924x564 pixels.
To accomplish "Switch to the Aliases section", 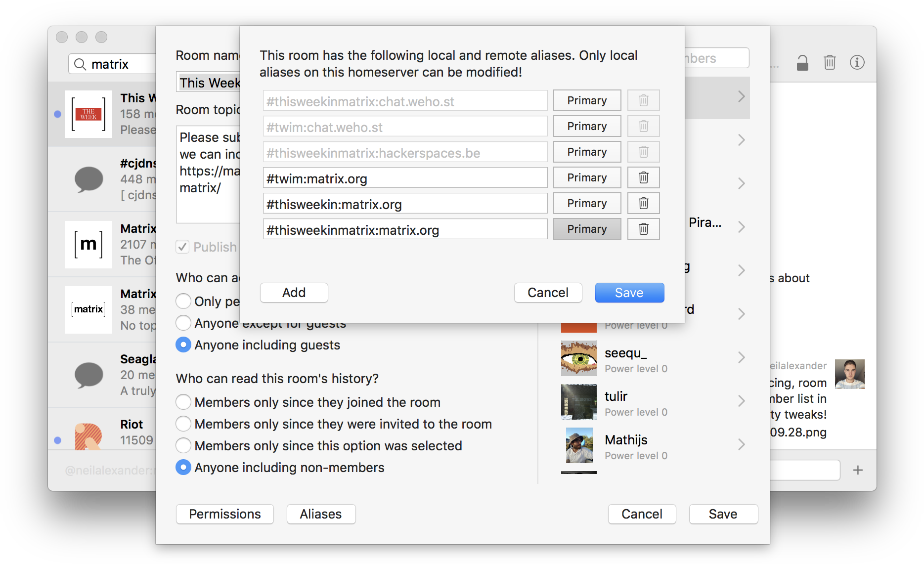I will [320, 514].
